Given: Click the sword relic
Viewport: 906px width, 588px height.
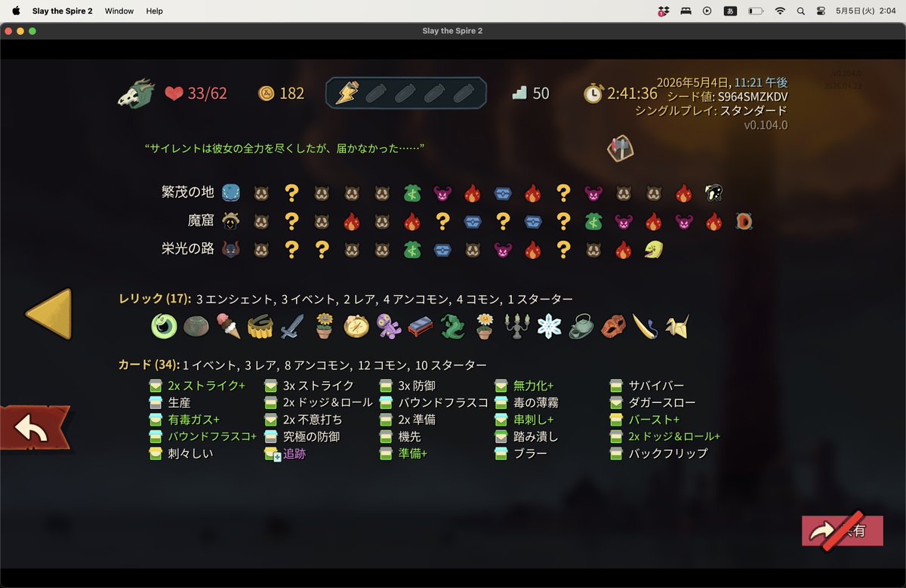Looking at the screenshot, I should [292, 326].
